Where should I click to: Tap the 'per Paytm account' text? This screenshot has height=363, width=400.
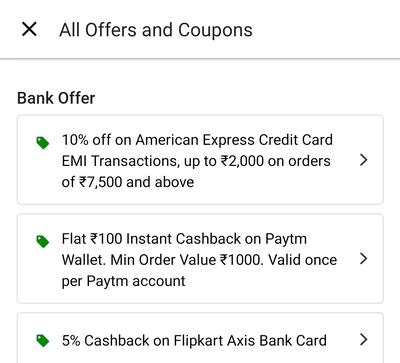[x=123, y=281]
